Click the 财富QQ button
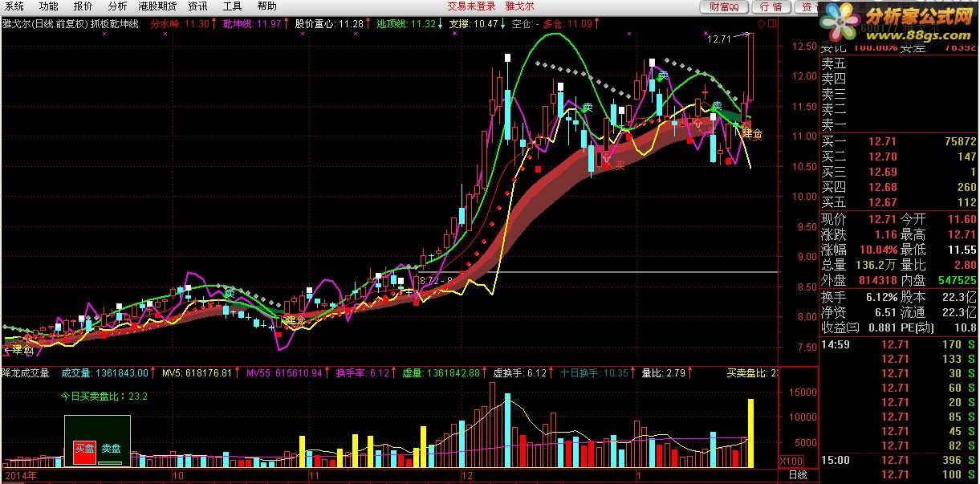The width and height of the screenshot is (980, 484). pos(725,7)
